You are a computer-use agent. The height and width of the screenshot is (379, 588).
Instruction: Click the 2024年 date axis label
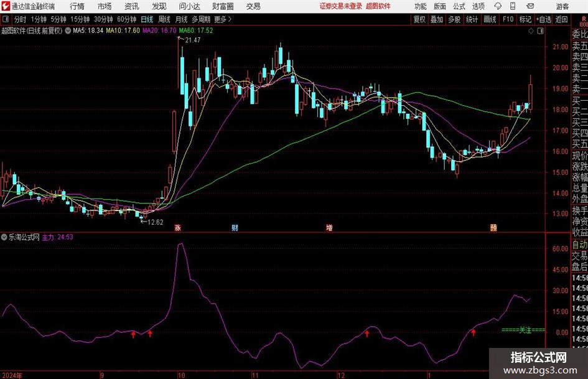(12, 375)
